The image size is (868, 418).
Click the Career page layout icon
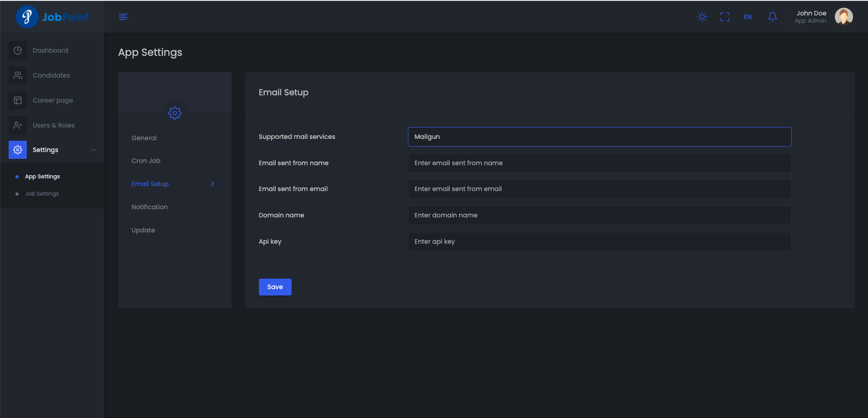click(18, 100)
